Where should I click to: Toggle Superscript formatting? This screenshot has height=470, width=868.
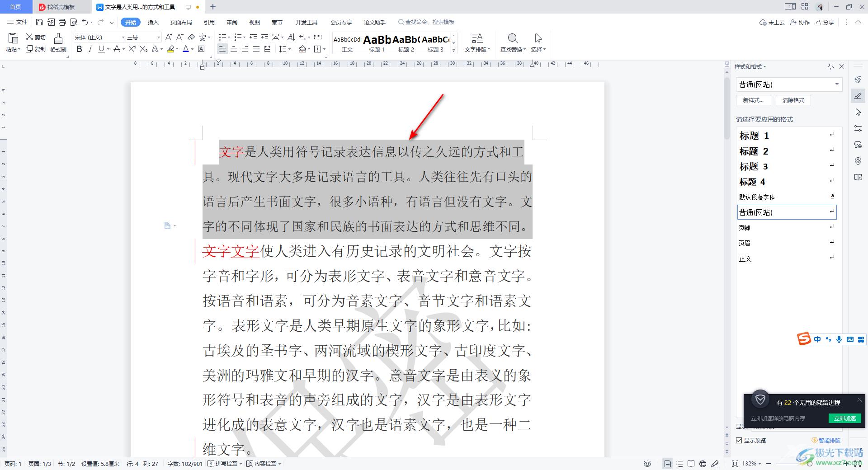(132, 49)
